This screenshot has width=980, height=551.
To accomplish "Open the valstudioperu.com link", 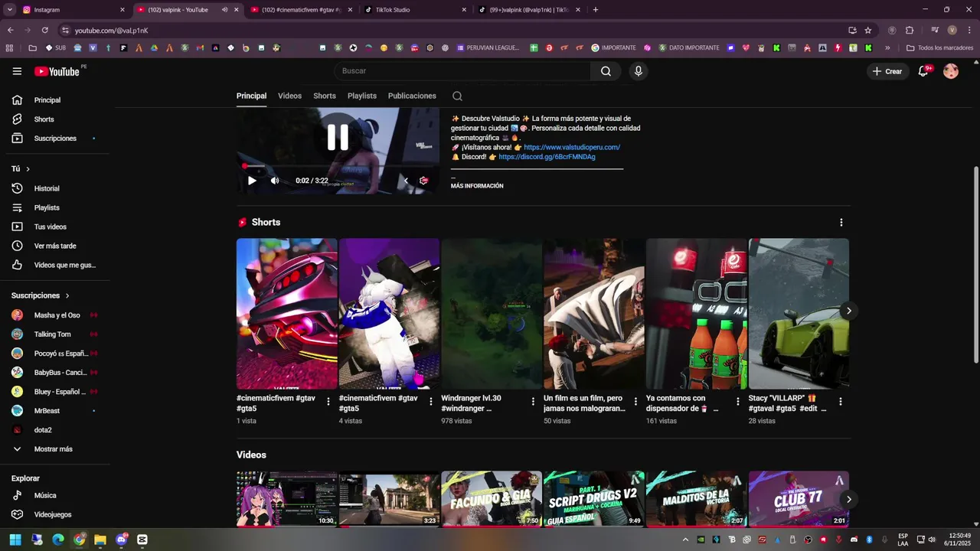I will tap(572, 147).
